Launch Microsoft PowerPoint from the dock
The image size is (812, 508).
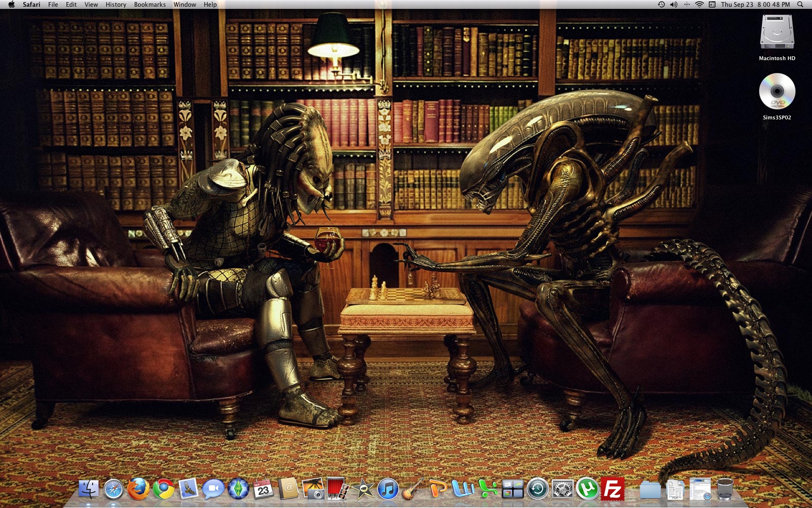[438, 489]
